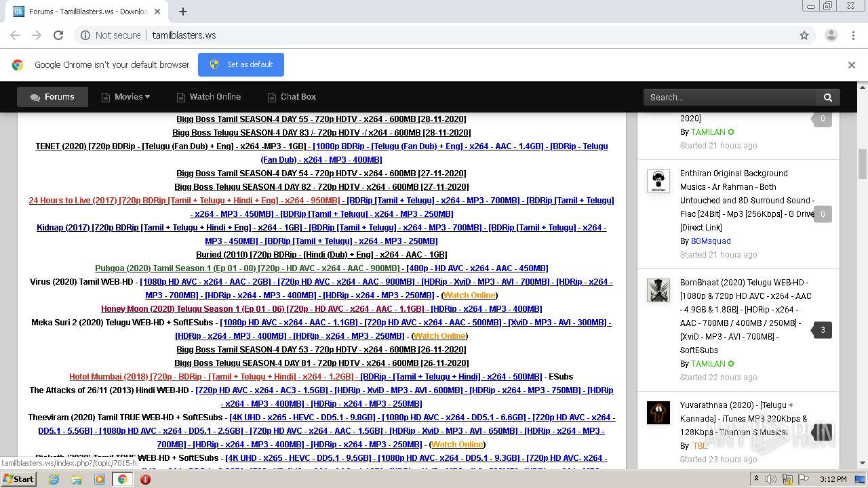Click Watch Online link for Meka Suri 2
Image resolution: width=868 pixels, height=488 pixels.
click(x=439, y=336)
